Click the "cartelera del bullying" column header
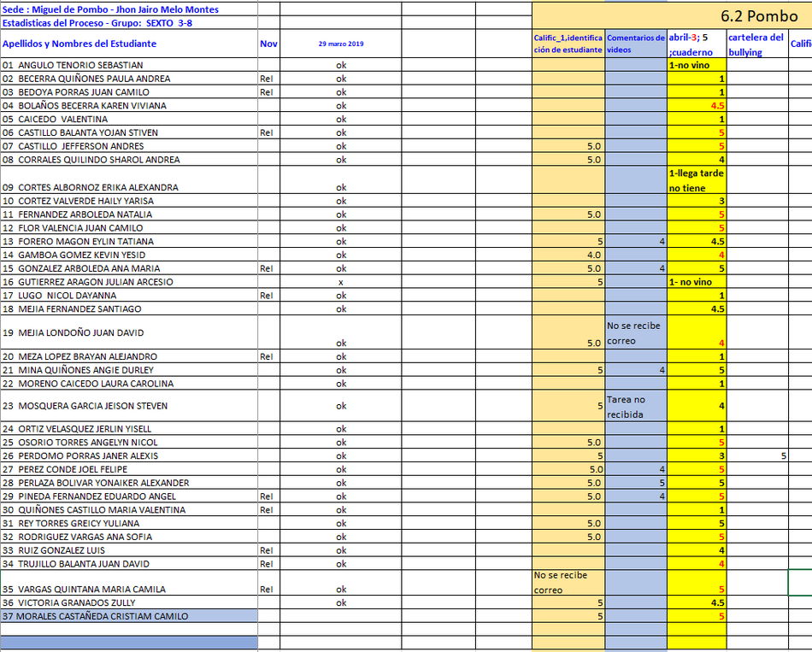This screenshot has width=812, height=652. (756, 44)
